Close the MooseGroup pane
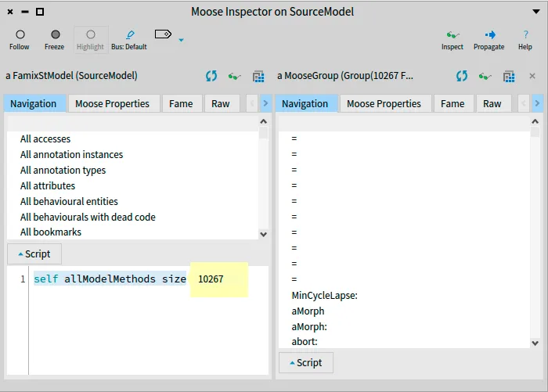 (x=532, y=76)
